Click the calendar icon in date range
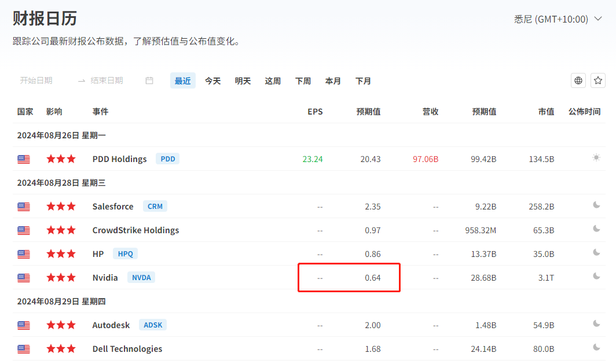Image resolution: width=616 pixels, height=364 pixels. click(x=149, y=80)
